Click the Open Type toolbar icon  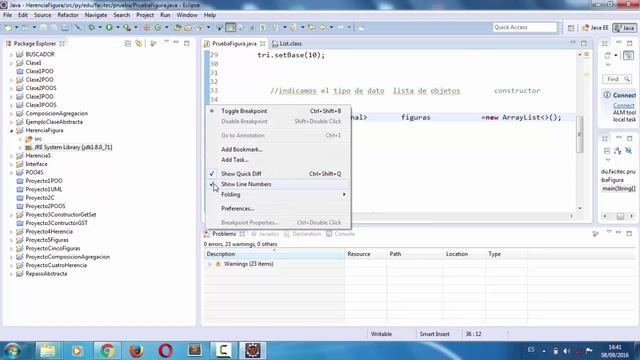coord(177,27)
